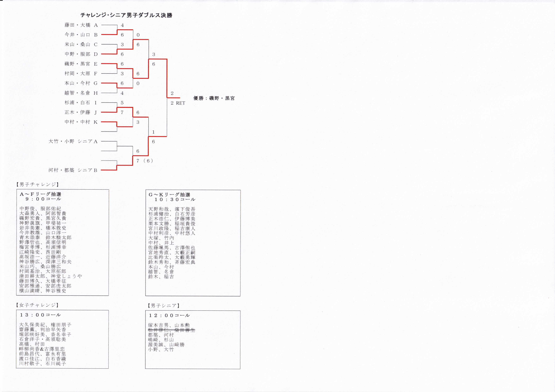Viewport: 555px width, 392px height.
Task: Click the name row 今井教雄、山口淳一
Action: 43,233
